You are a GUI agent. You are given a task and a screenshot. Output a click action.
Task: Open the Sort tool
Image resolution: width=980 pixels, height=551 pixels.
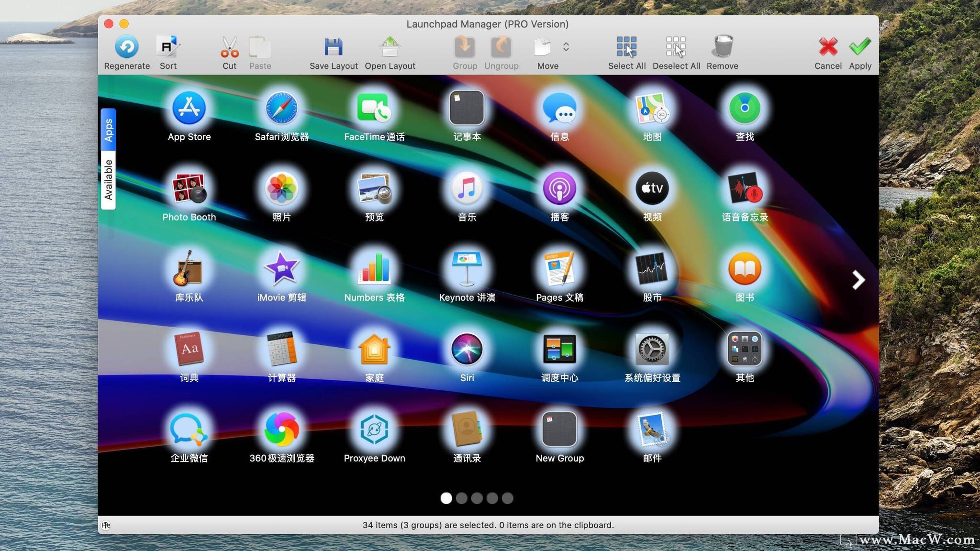click(168, 47)
